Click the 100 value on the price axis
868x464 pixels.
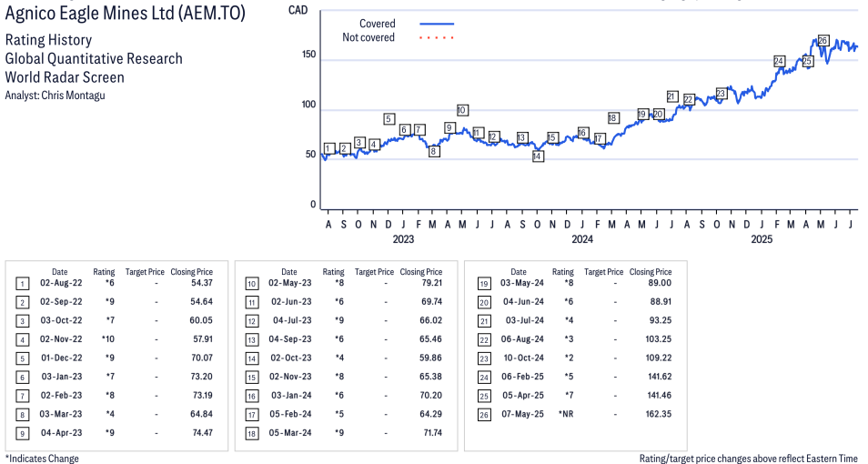pyautogui.click(x=308, y=105)
